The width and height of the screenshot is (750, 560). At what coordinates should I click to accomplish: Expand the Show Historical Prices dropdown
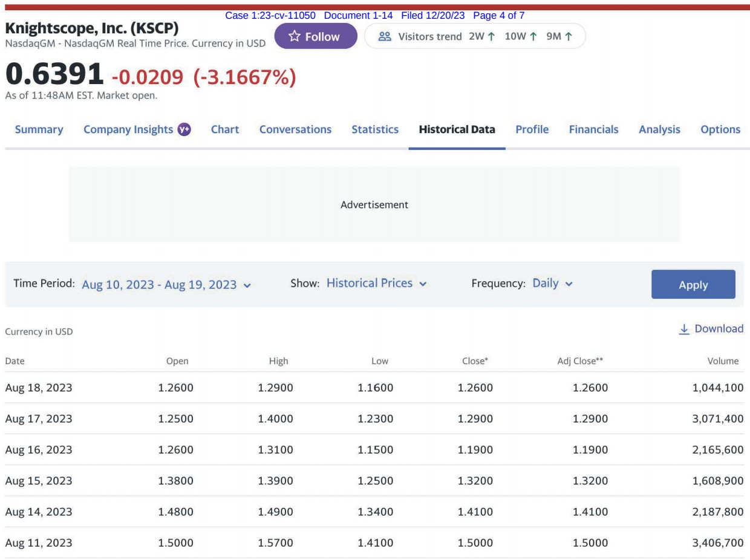[376, 284]
